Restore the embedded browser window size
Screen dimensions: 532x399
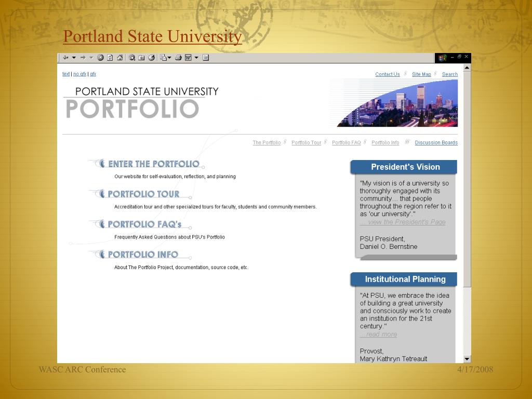click(x=459, y=57)
